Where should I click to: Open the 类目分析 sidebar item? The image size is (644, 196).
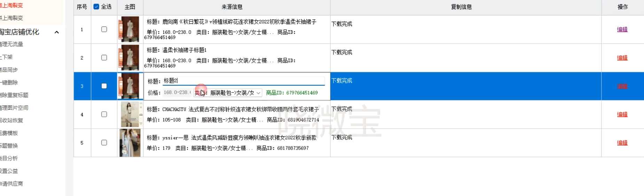[x=9, y=158]
